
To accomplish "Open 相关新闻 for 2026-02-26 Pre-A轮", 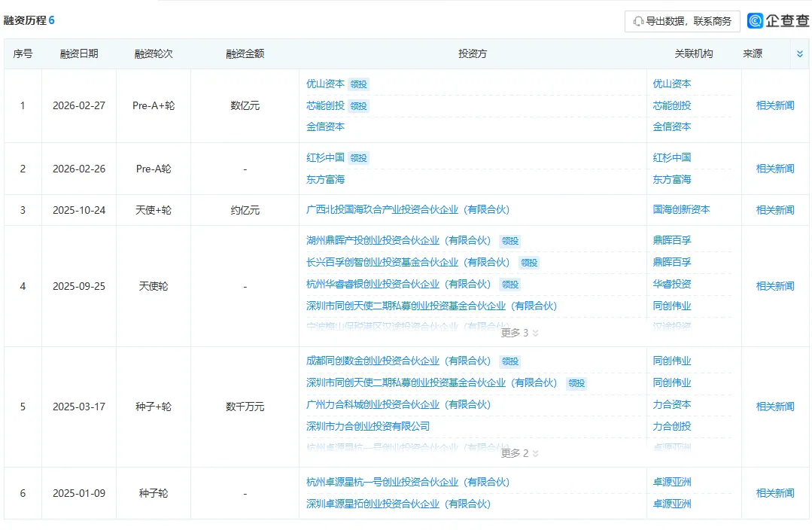I will [774, 169].
